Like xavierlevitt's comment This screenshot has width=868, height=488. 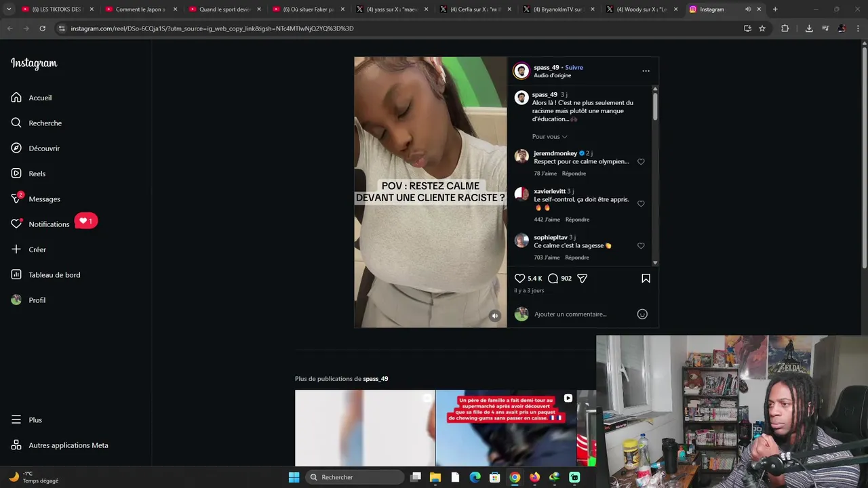[641, 204]
